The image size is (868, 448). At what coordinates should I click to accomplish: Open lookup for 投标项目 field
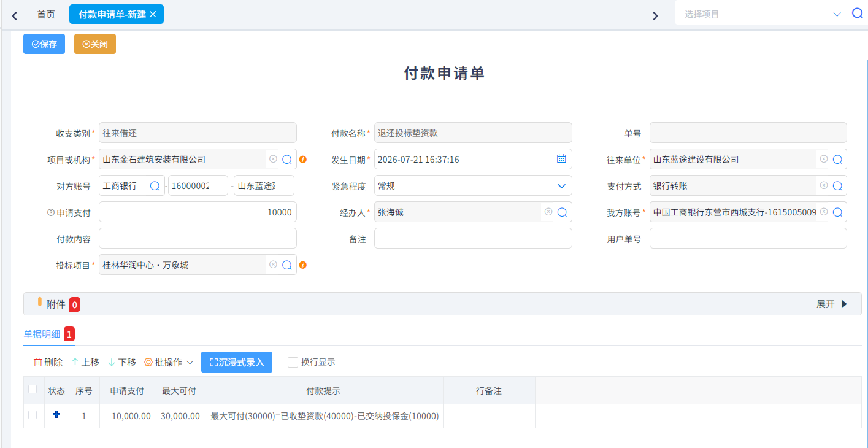pos(286,265)
